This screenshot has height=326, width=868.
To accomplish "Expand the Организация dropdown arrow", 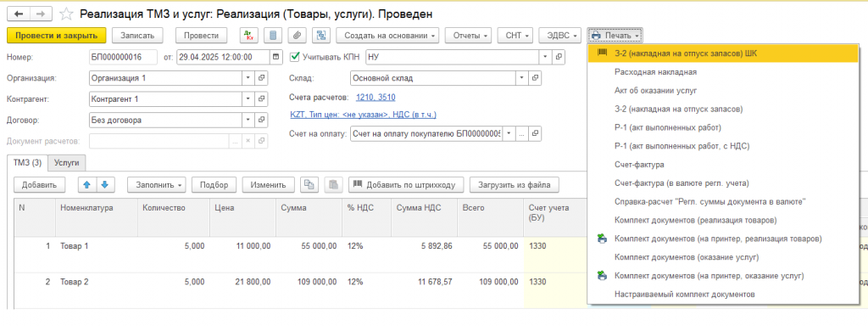I will click(x=248, y=78).
